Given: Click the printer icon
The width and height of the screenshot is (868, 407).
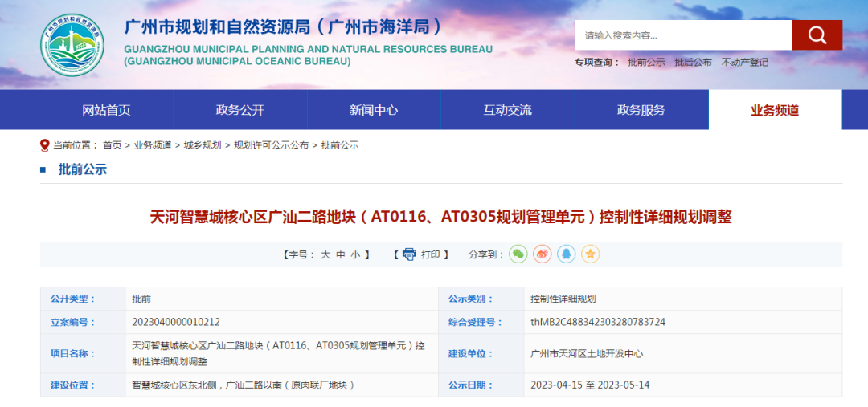Looking at the screenshot, I should (409, 254).
